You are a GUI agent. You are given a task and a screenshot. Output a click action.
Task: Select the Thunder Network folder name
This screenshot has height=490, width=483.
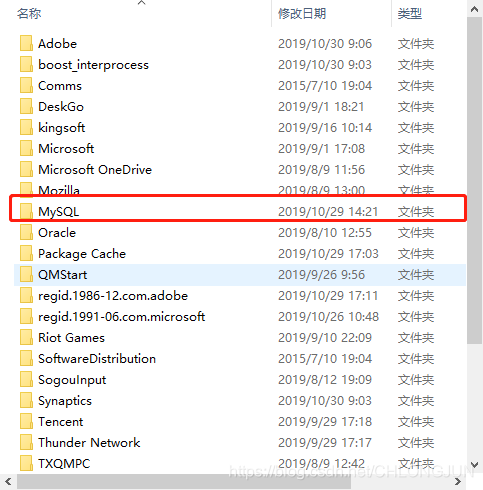[x=89, y=443]
